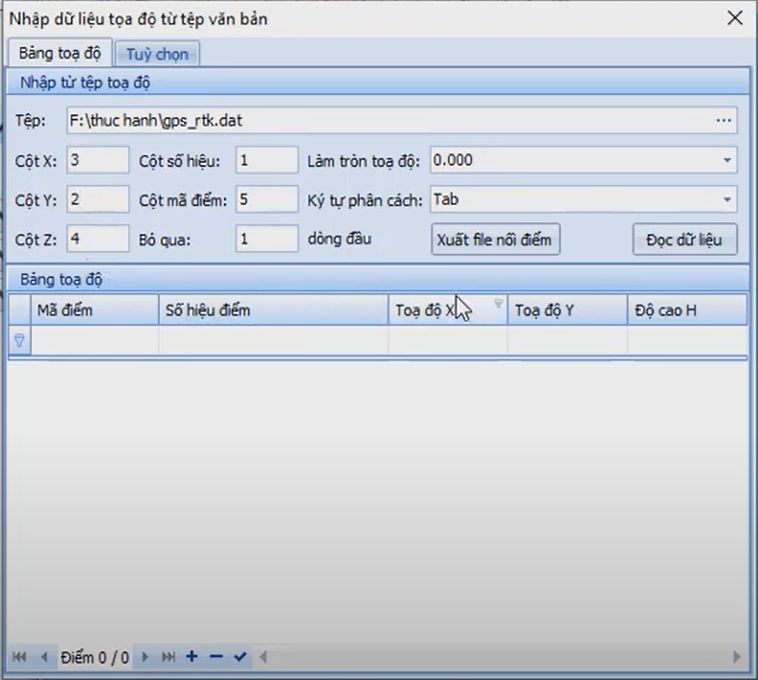Go to previous record in navigator

point(43,657)
